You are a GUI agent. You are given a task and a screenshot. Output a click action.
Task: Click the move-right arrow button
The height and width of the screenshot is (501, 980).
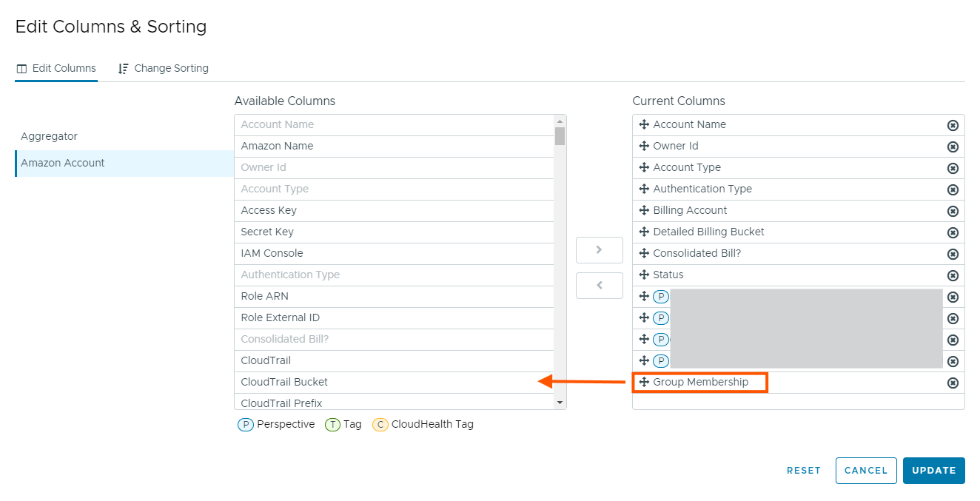[599, 250]
